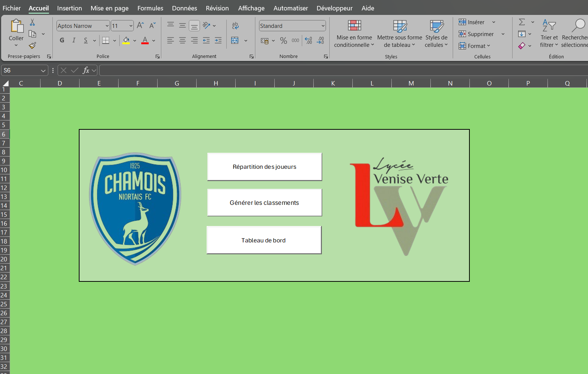Click the Cut scissors icon

pos(32,23)
